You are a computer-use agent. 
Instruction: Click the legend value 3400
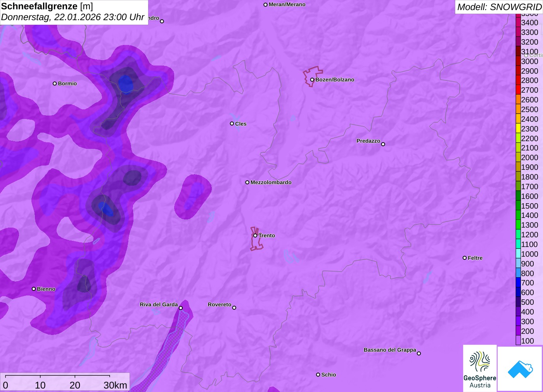(530, 23)
